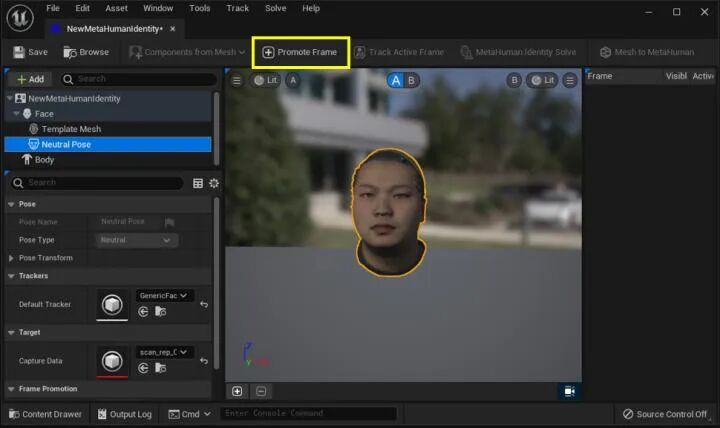Click the plus promote frame icon below viewport
The image size is (720, 428).
point(237,391)
